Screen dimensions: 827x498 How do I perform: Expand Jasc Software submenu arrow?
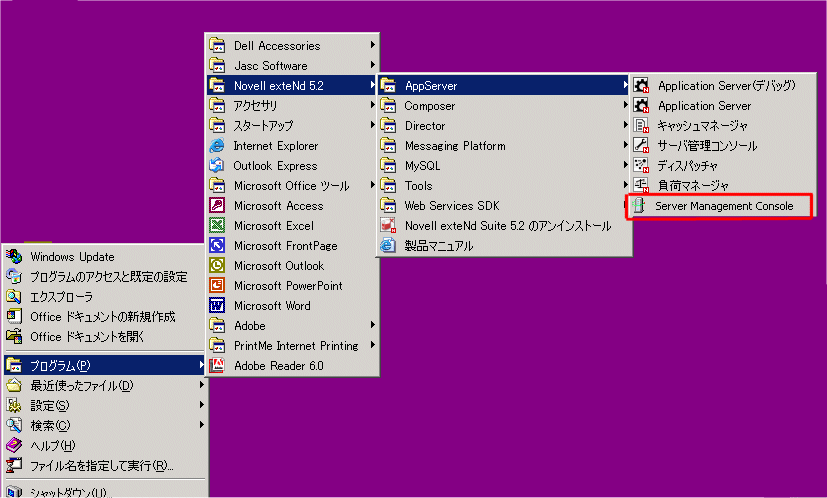(372, 65)
